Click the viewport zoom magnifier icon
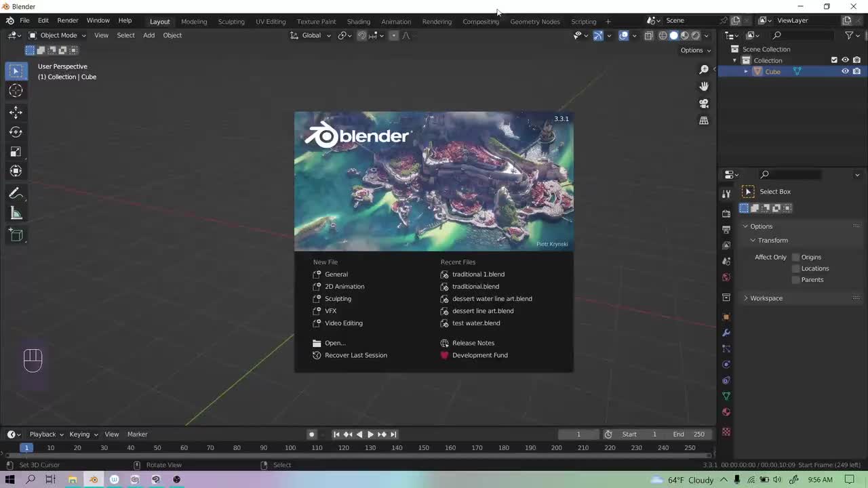This screenshot has width=868, height=488. tap(704, 69)
